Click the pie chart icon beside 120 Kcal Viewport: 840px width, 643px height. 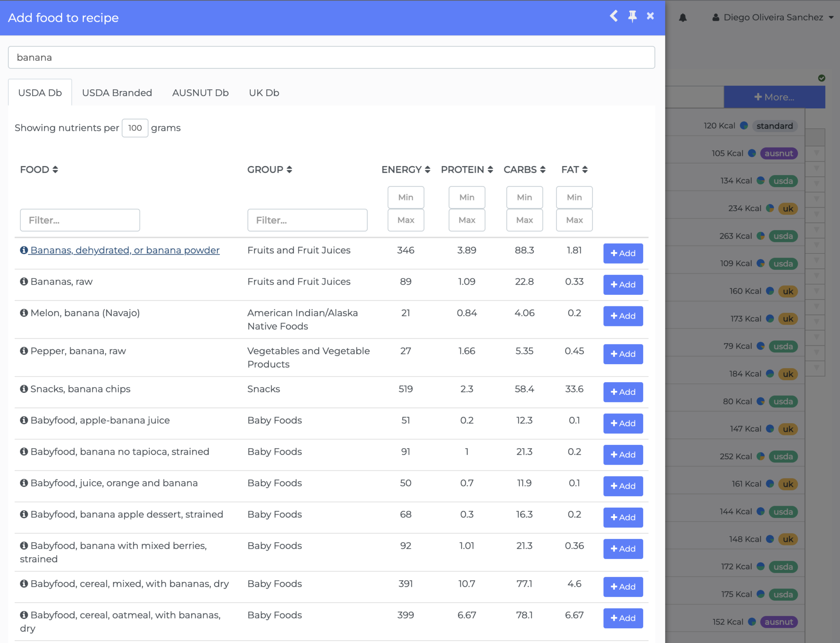744,125
